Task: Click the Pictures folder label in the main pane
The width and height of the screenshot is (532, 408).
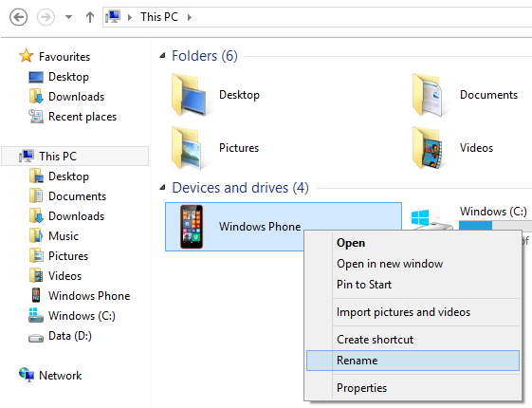Action: pyautogui.click(x=239, y=148)
